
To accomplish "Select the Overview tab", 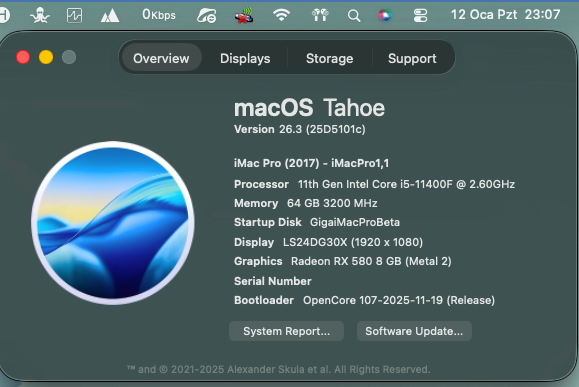I will pyautogui.click(x=161, y=58).
